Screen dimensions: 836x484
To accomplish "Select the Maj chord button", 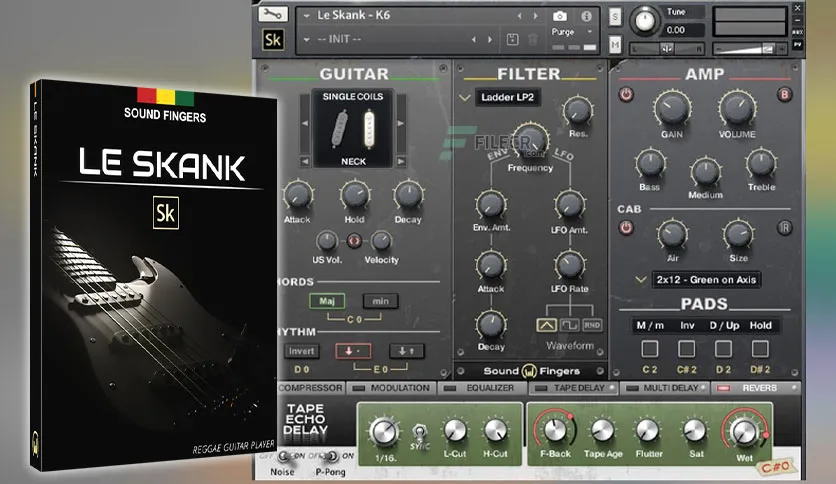I will coord(327,301).
